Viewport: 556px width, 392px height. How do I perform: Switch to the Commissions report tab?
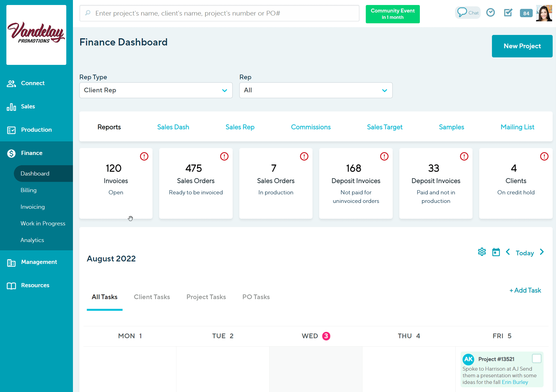pos(311,127)
